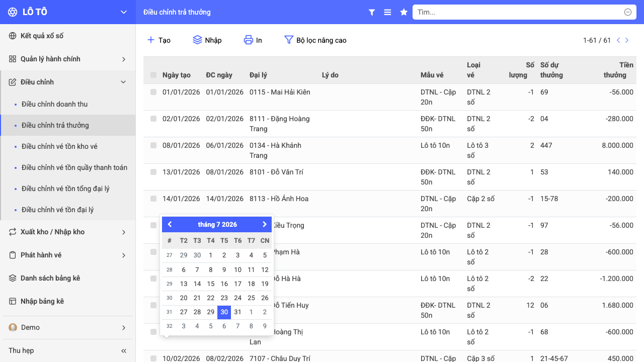Image resolution: width=644 pixels, height=362 pixels.
Task: Click the funnel filter icon in header
Action: (x=372, y=12)
